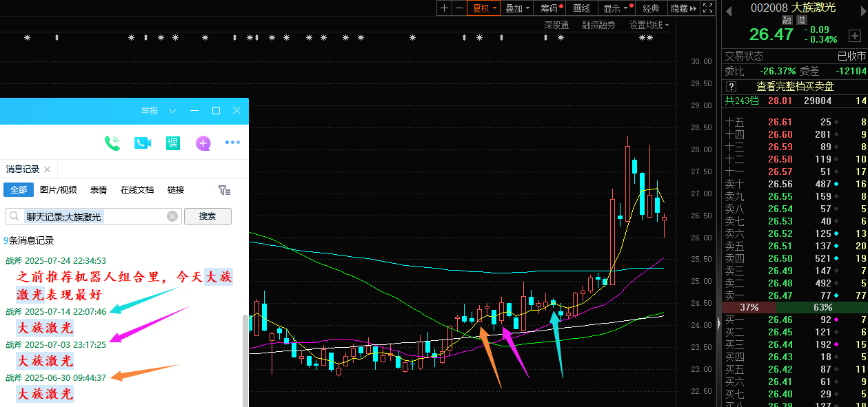The height and width of the screenshot is (407, 868).
Task: Click the 深股通 label
Action: pos(556,25)
